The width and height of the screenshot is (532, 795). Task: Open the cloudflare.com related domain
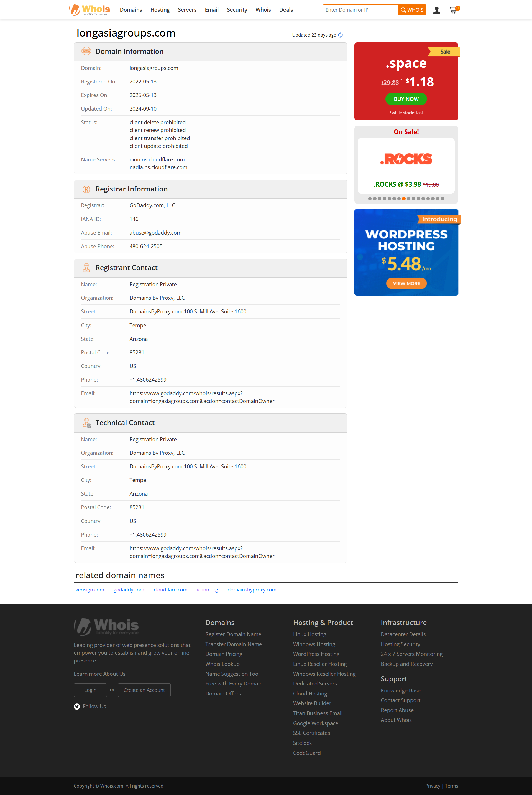pos(171,590)
